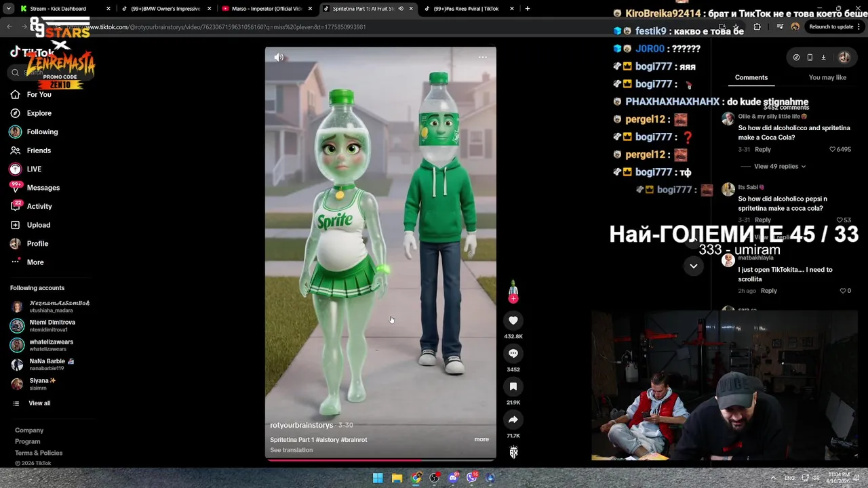Share the video with the arrow icon

[513, 420]
